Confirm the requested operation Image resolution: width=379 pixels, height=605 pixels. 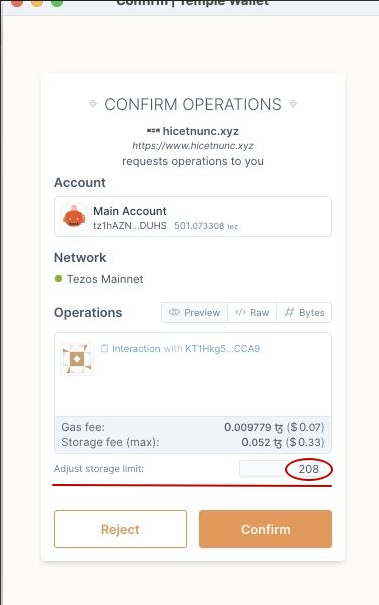point(266,529)
